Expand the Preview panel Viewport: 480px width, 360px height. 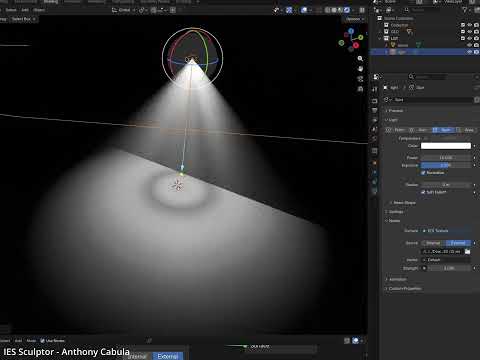point(395,110)
